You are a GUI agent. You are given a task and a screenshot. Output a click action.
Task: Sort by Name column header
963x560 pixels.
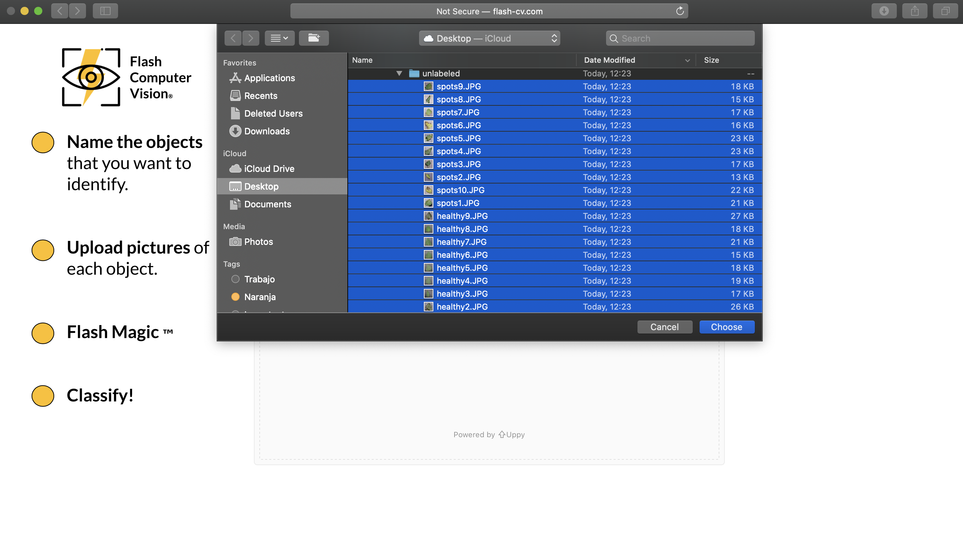pos(362,60)
